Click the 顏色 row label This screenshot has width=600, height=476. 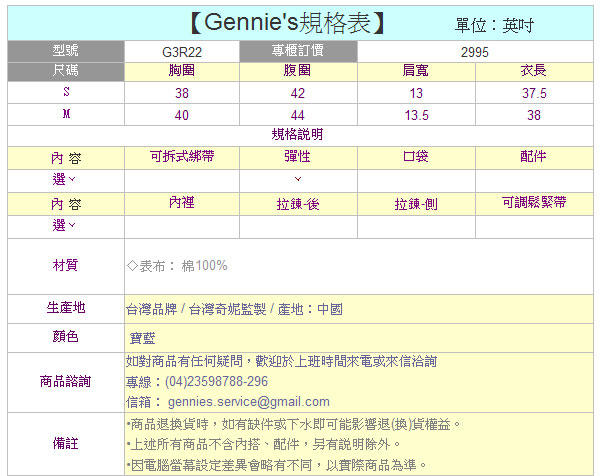coord(65,336)
